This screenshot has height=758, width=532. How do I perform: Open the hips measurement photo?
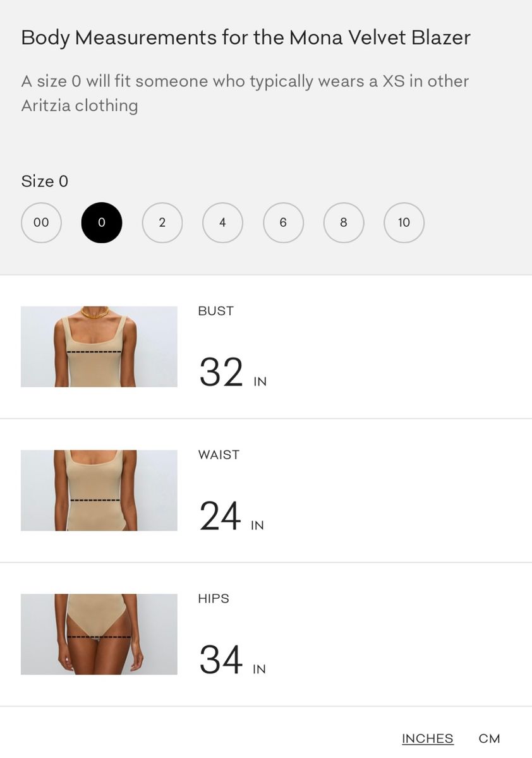coord(99,634)
